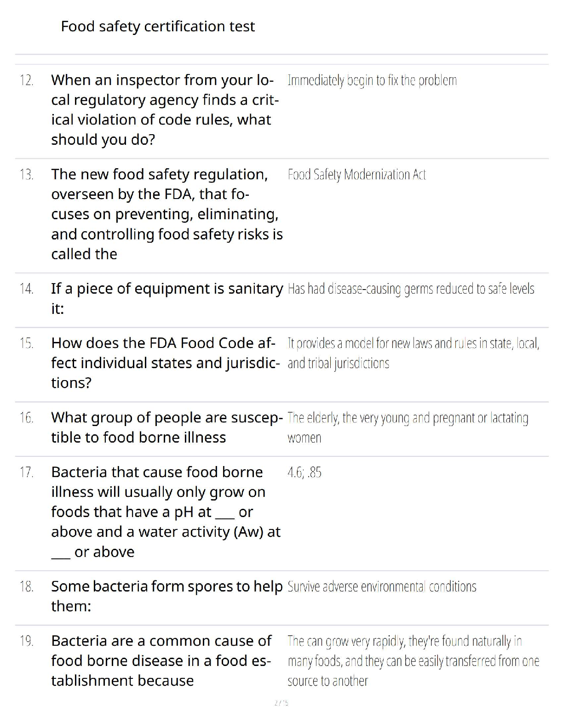563x728 pixels.
Task: Click answer "Immediately begin to fix the problem"
Action: pos(372,80)
